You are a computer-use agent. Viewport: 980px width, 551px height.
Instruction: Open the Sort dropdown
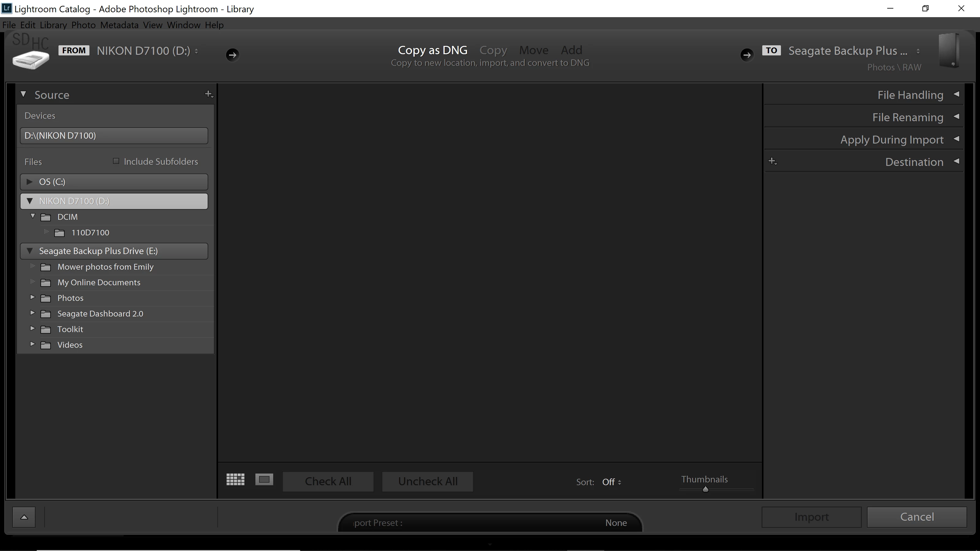[x=611, y=482]
